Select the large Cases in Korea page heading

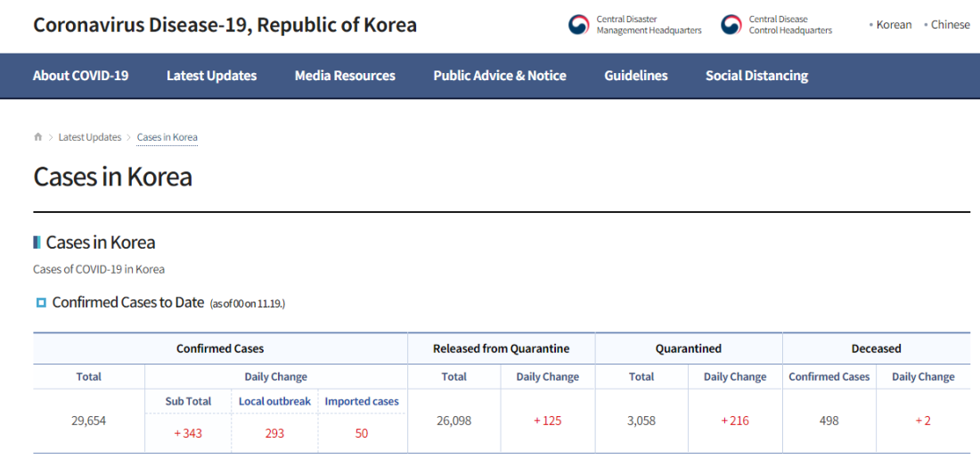[x=112, y=177]
